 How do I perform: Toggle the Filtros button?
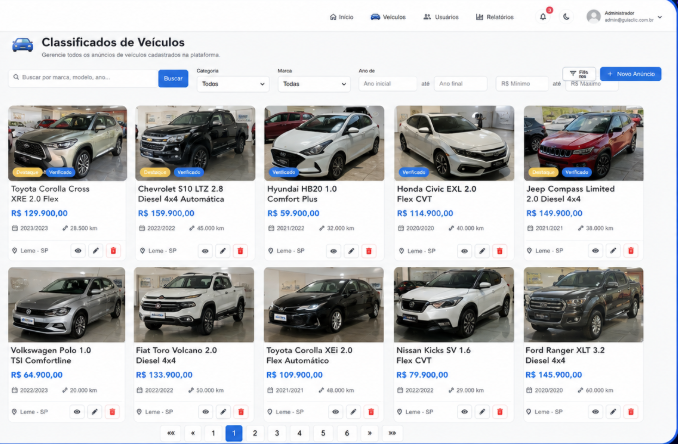[x=579, y=74]
